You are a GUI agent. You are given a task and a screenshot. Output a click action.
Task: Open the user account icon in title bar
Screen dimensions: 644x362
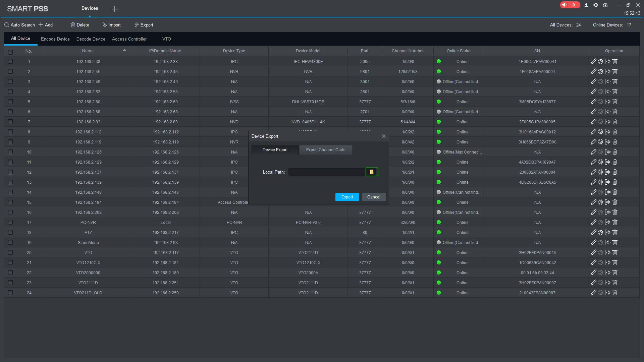(x=586, y=5)
